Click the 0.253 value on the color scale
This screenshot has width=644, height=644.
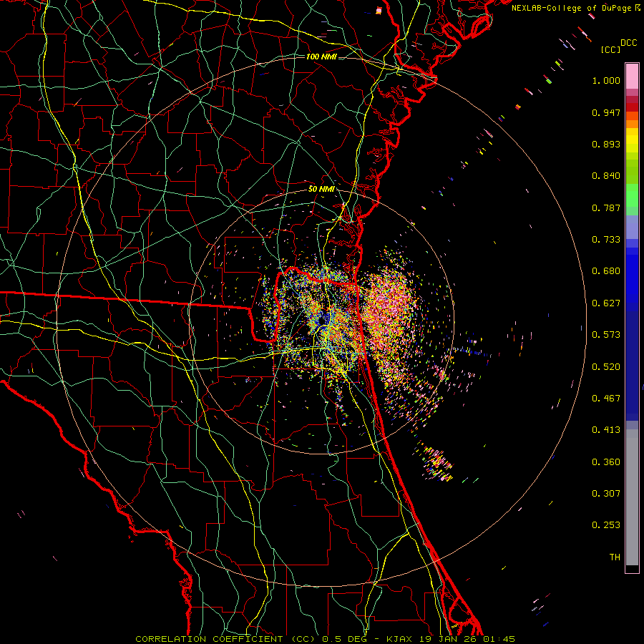[x=606, y=525]
